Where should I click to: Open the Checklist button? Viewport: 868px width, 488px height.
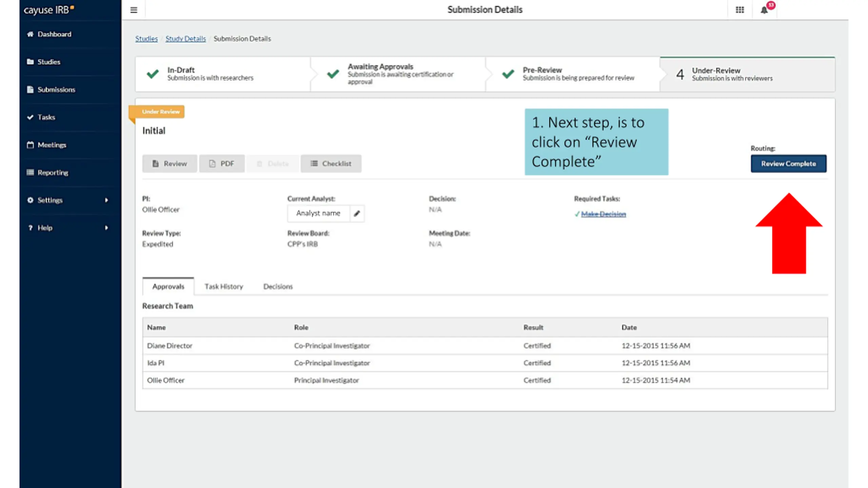331,164
